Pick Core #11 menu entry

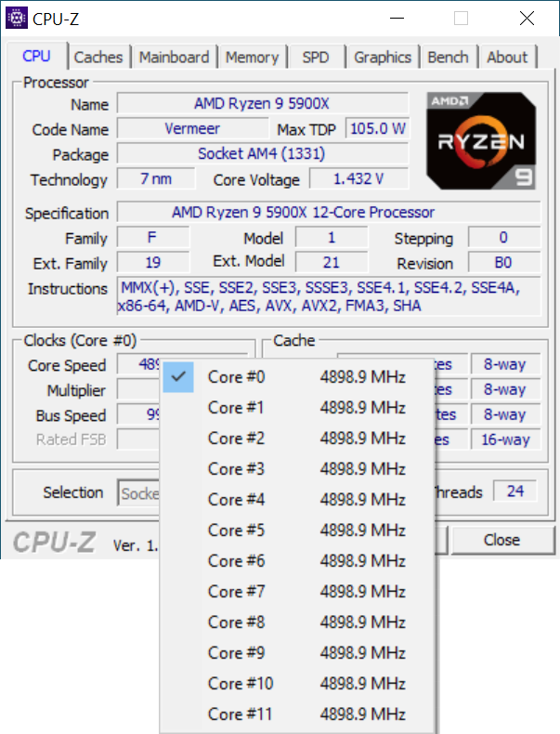[x=297, y=714]
